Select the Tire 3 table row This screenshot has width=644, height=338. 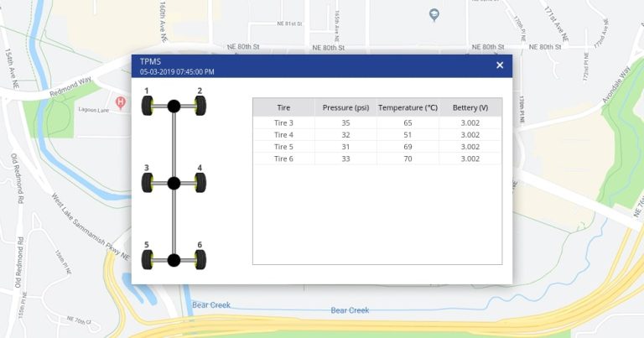377,122
